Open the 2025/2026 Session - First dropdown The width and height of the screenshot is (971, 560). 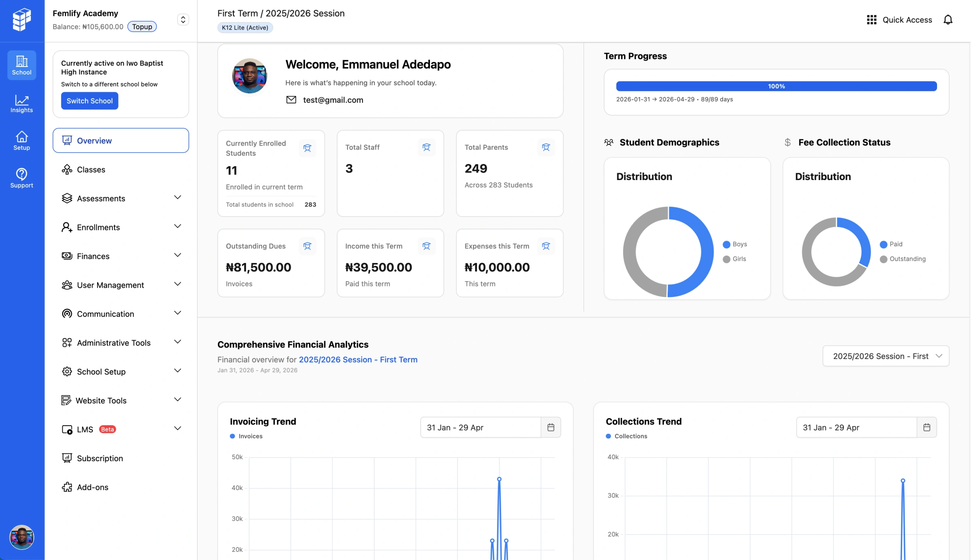click(x=886, y=356)
